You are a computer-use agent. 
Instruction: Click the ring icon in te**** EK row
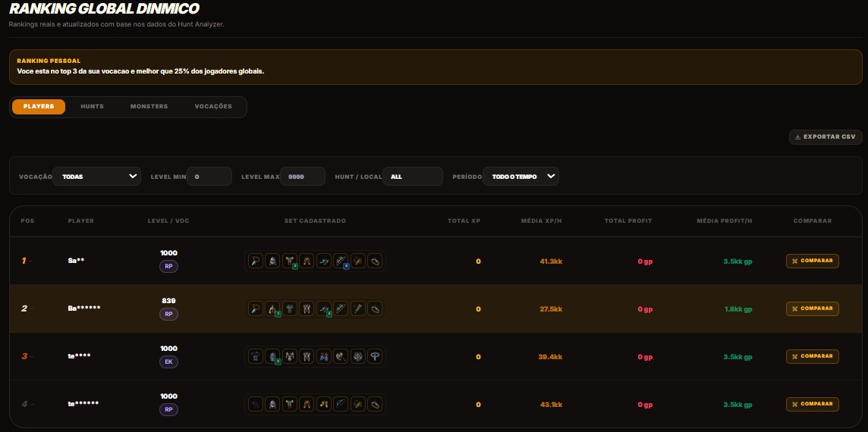point(376,356)
